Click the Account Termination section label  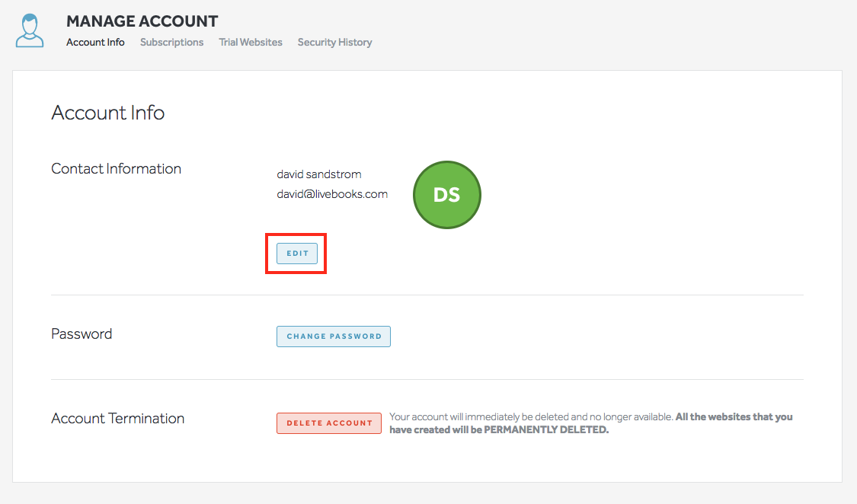click(117, 419)
